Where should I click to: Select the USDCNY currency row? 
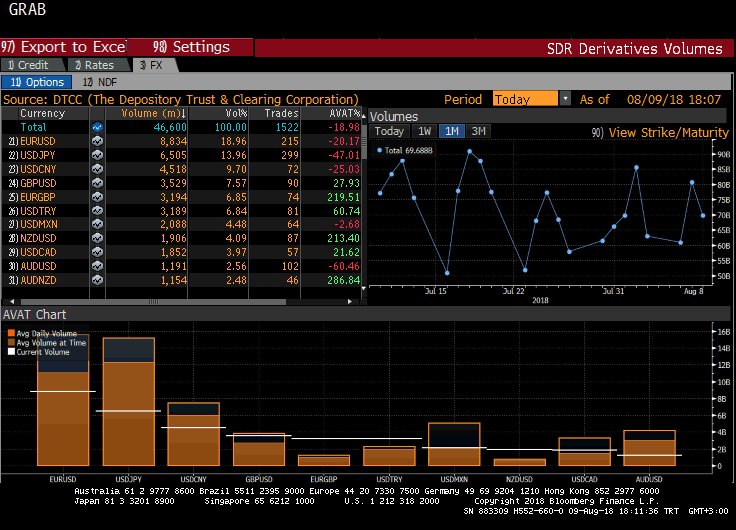click(x=181, y=169)
